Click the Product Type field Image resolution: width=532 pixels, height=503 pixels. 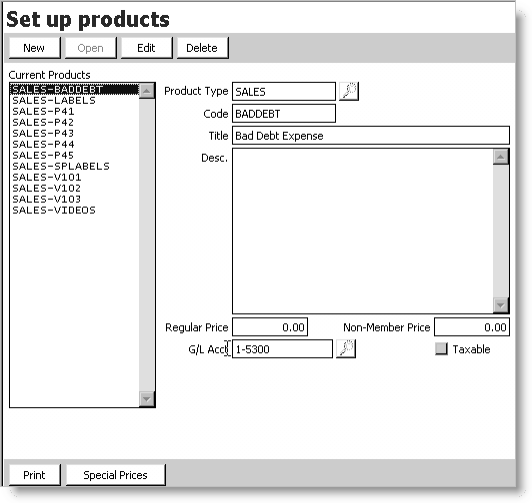[x=284, y=92]
